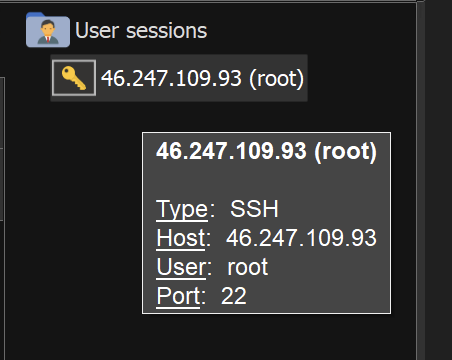Click the Host value 46.247.109.93 in tooltip
Viewport: 452px width, 360px height.
point(301,238)
